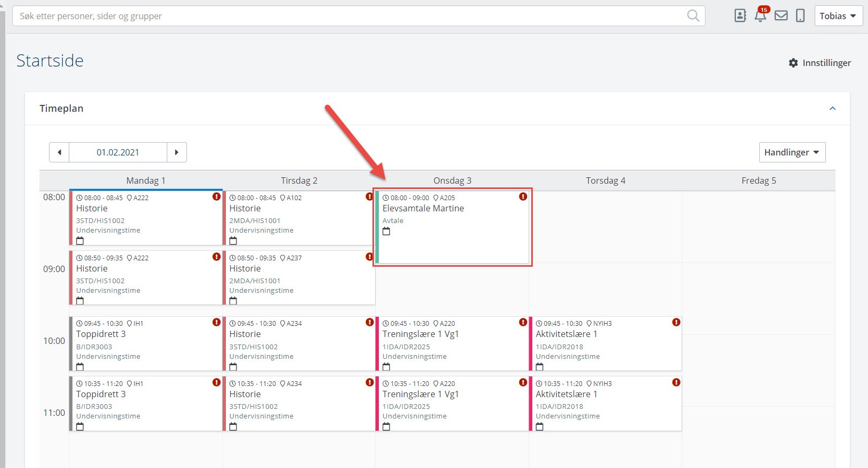Select the Mandag 1 column header
Viewport: 868px width, 468px height.
coord(145,180)
